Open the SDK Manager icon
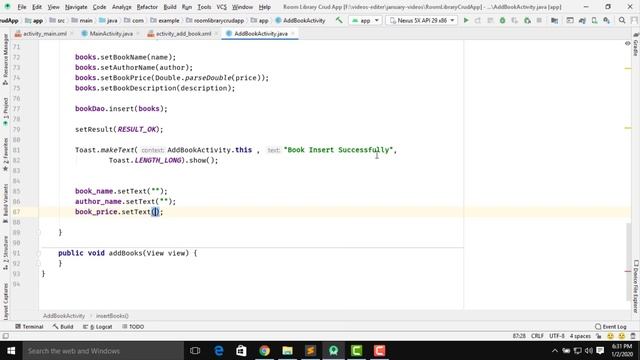This screenshot has width=640, height=360. click(x=607, y=20)
